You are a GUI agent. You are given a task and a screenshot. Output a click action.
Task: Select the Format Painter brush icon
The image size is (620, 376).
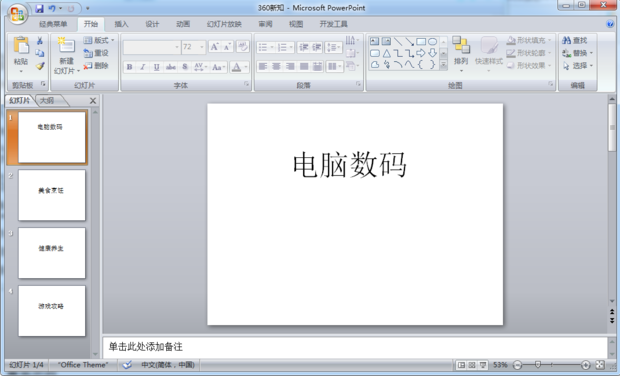point(40,66)
